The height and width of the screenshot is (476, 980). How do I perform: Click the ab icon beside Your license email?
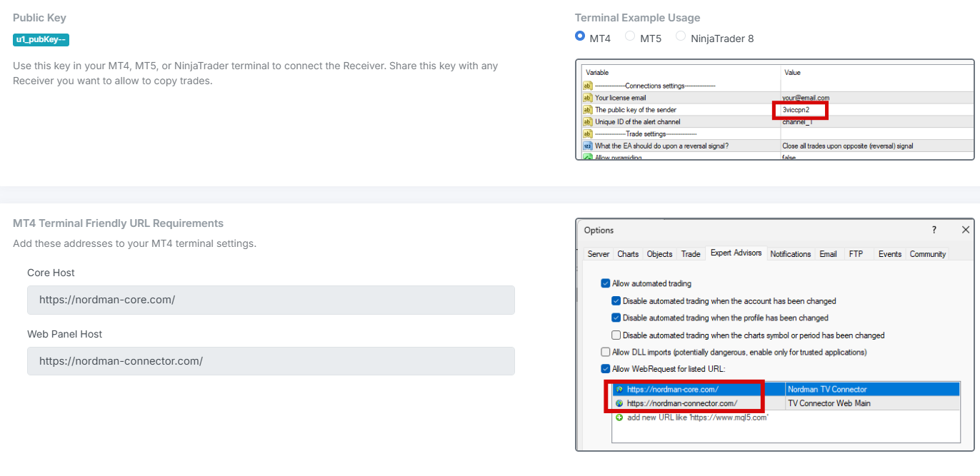tap(588, 98)
